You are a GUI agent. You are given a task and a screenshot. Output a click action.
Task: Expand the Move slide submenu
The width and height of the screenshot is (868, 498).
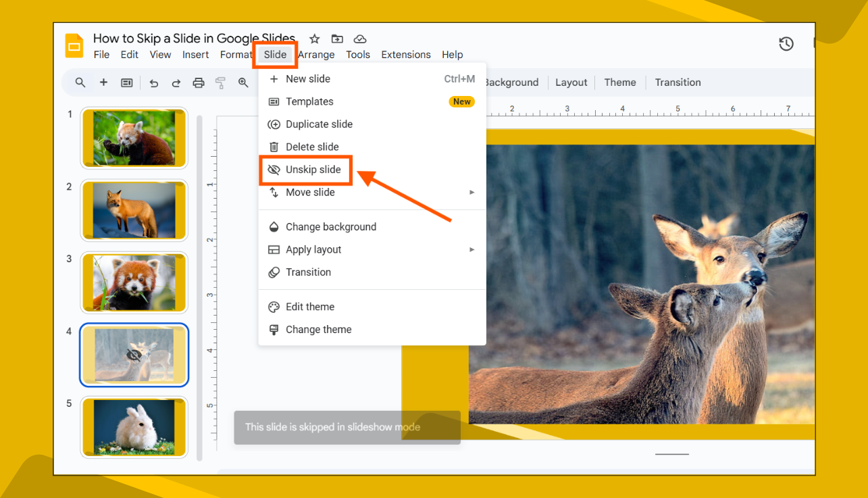(x=473, y=193)
